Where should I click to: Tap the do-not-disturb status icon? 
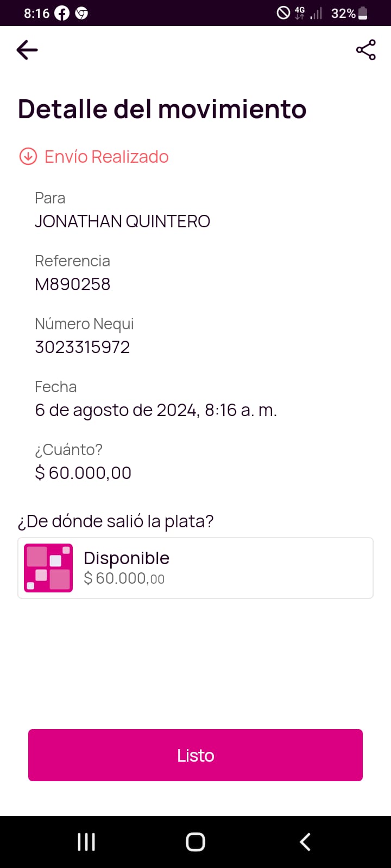pyautogui.click(x=283, y=13)
